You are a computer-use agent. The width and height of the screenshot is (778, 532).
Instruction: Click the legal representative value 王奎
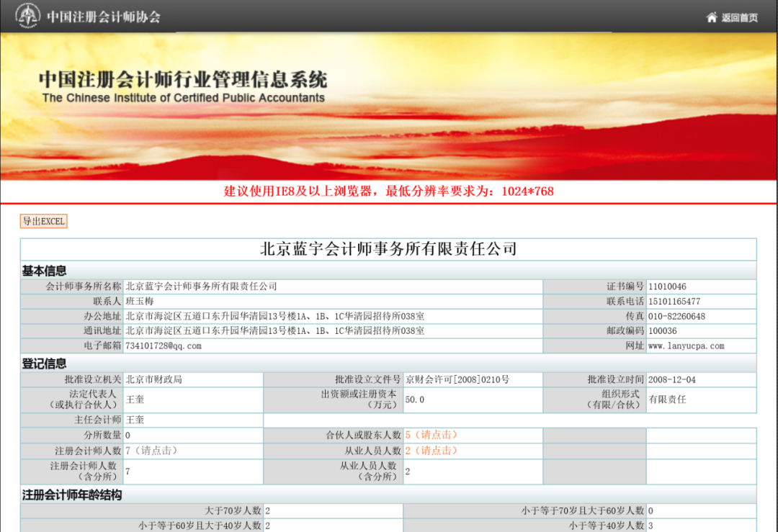(x=135, y=400)
